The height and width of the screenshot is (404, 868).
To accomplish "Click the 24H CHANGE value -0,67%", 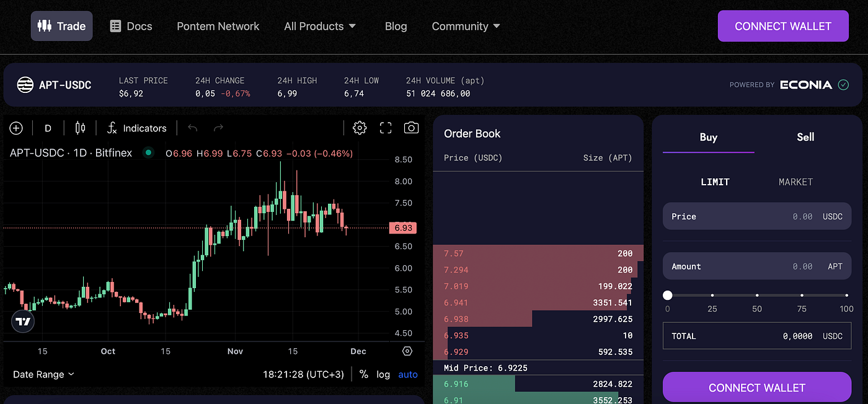I will [x=235, y=94].
